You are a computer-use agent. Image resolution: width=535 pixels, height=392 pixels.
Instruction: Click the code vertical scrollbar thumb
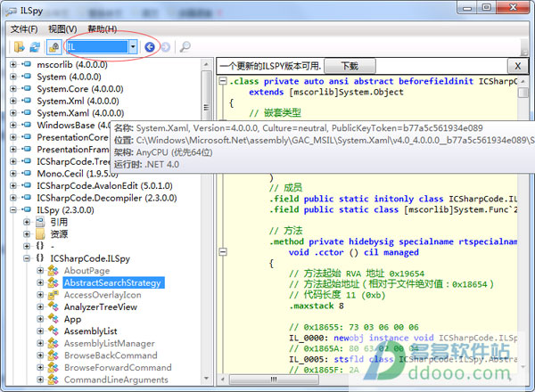pos(523,93)
